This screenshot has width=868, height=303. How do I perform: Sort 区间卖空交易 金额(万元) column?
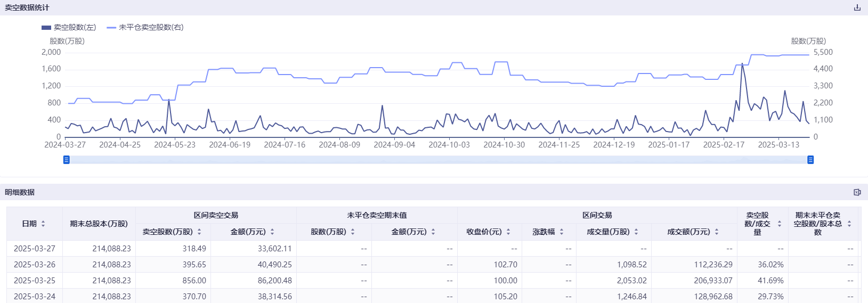point(272,232)
